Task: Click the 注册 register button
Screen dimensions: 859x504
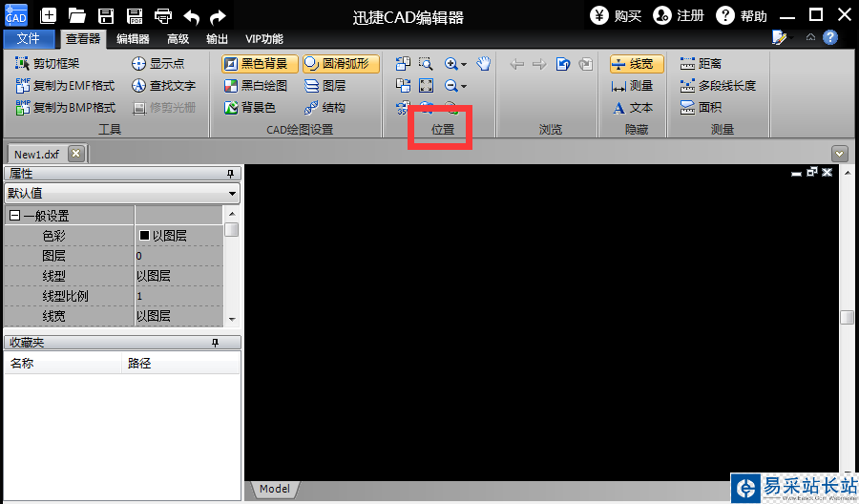Action: tap(679, 16)
